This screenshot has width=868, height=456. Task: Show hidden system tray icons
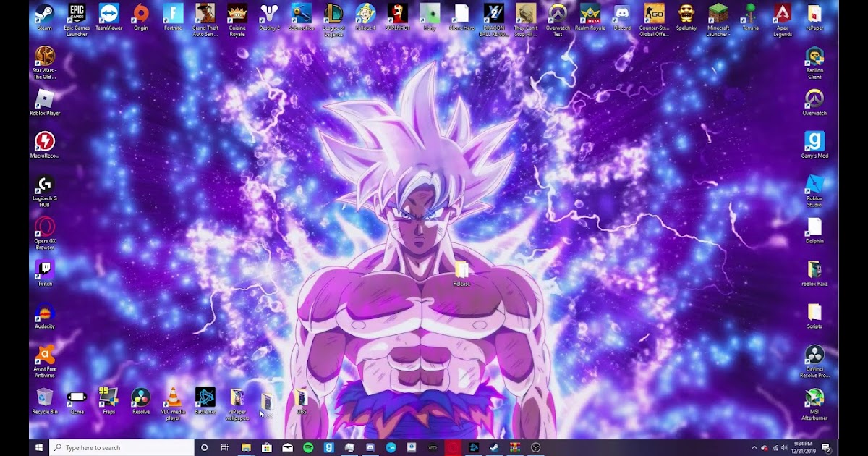tap(754, 448)
